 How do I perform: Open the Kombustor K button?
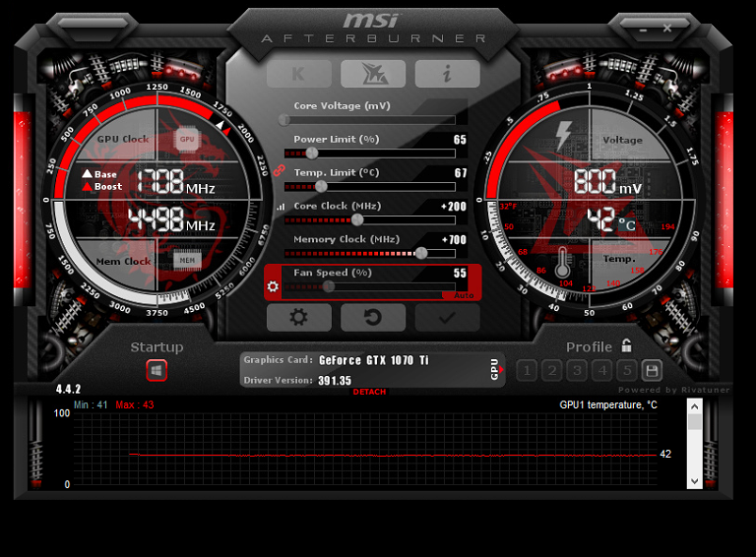(299, 74)
